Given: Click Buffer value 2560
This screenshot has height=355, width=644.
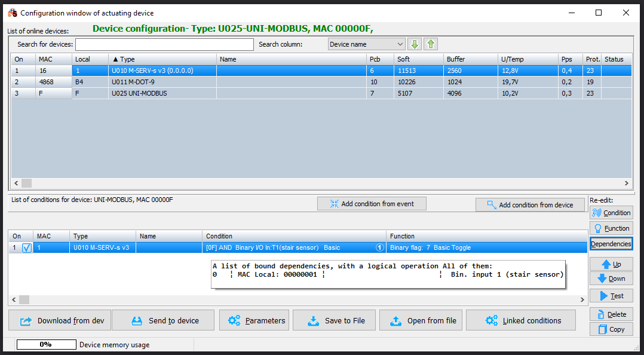Looking at the screenshot, I should pos(470,71).
